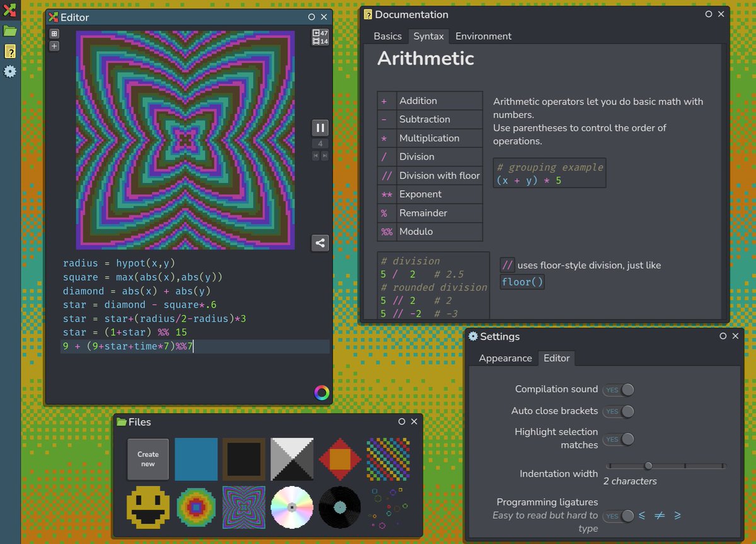
Task: Open the red diamond with orange square file
Action: pyautogui.click(x=340, y=460)
